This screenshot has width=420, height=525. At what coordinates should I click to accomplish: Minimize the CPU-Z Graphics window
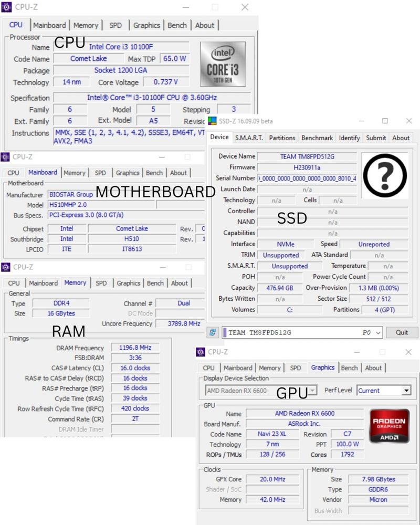pos(357,352)
